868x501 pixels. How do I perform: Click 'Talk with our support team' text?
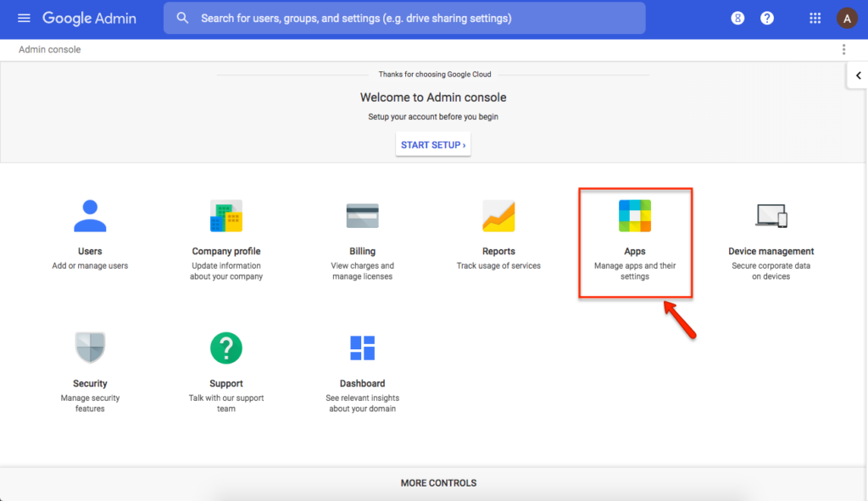point(225,404)
